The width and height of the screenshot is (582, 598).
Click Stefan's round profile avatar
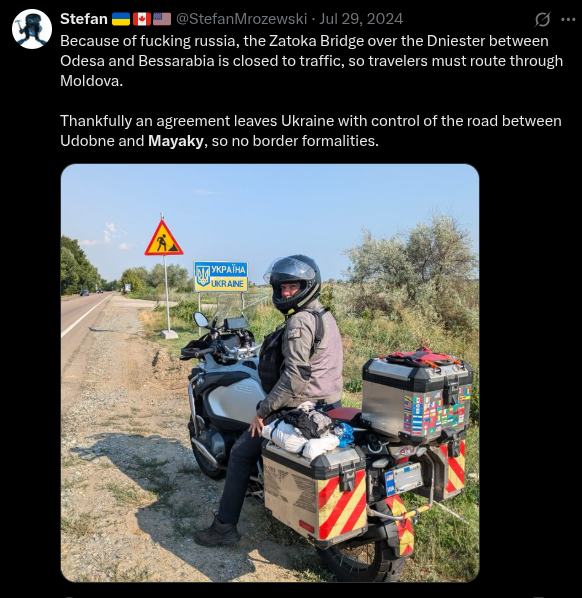pyautogui.click(x=32, y=29)
